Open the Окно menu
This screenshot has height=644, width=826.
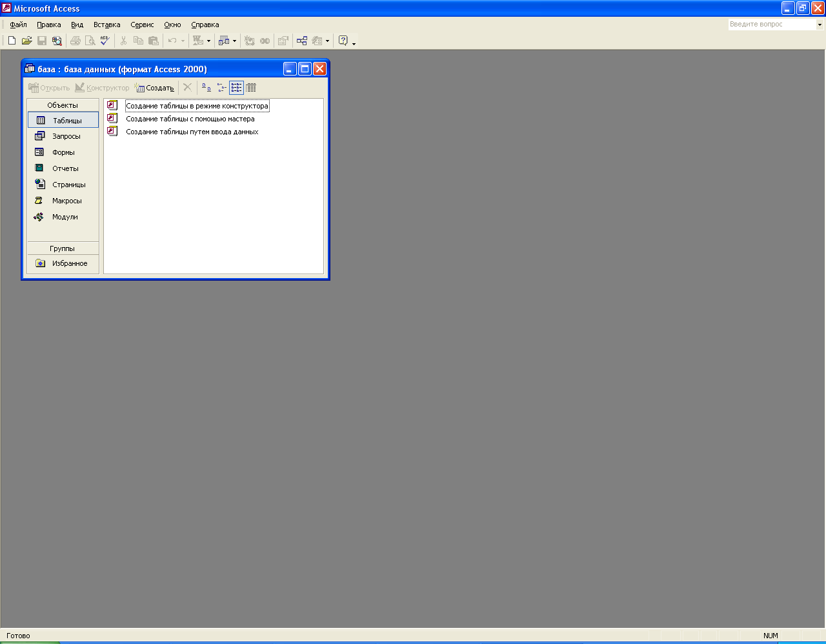click(172, 25)
